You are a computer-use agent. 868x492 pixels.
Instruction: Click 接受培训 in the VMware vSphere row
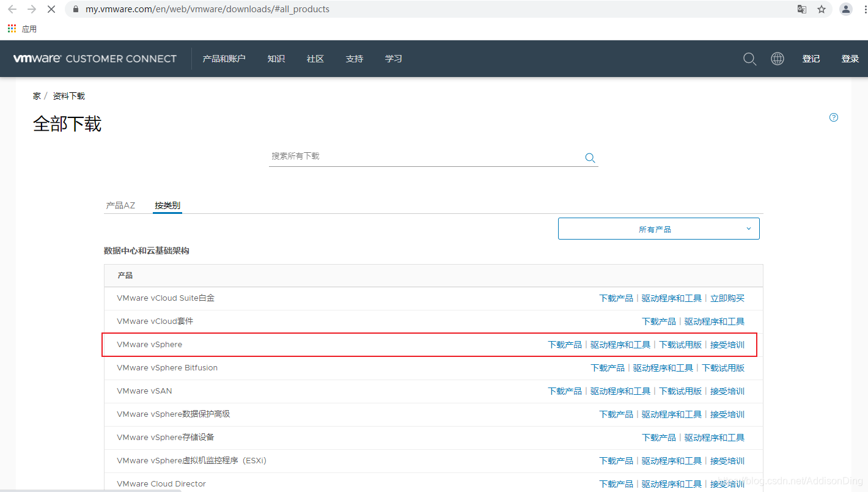[727, 345]
